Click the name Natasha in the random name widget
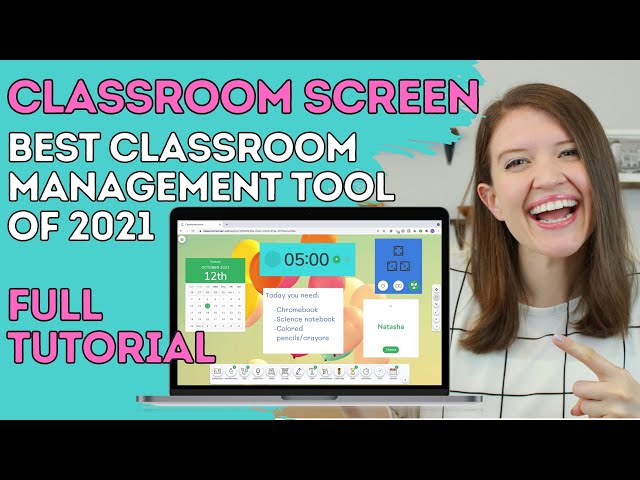640x480 pixels. [391, 327]
